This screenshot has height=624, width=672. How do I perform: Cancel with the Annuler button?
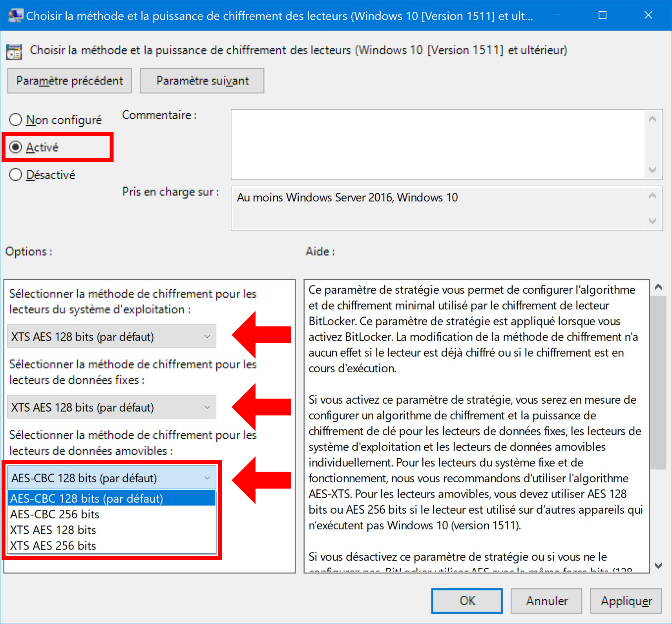click(x=546, y=601)
